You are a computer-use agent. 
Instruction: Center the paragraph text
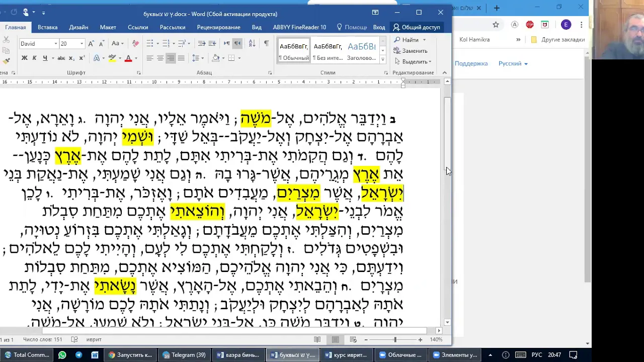(x=160, y=58)
